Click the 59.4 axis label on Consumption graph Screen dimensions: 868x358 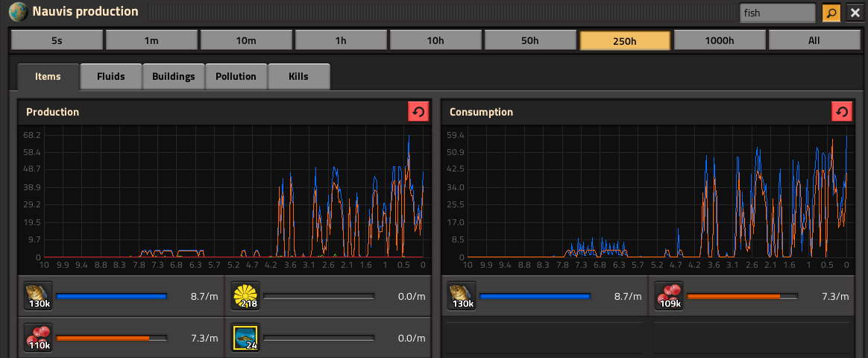(454, 135)
